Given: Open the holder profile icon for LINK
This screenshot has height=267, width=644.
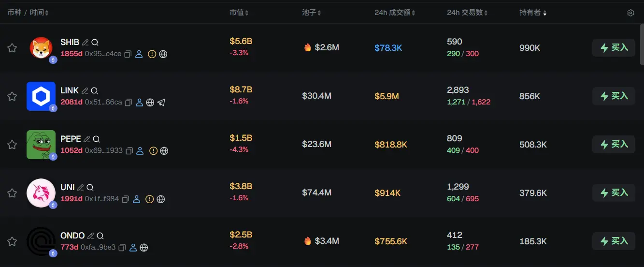Looking at the screenshot, I should point(139,103).
